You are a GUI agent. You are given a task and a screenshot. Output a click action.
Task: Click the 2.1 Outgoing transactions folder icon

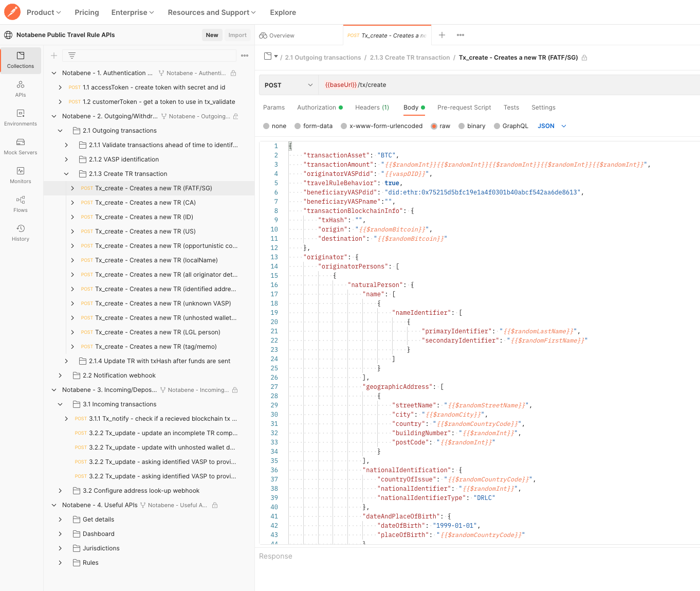coord(77,131)
